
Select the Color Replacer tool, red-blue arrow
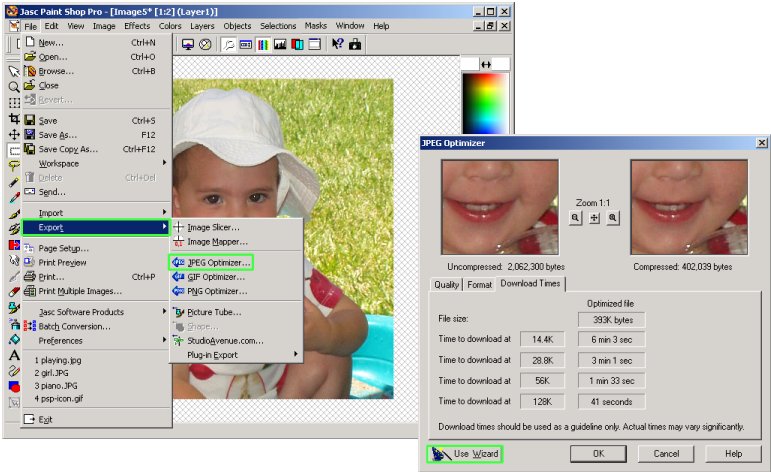[14, 244]
